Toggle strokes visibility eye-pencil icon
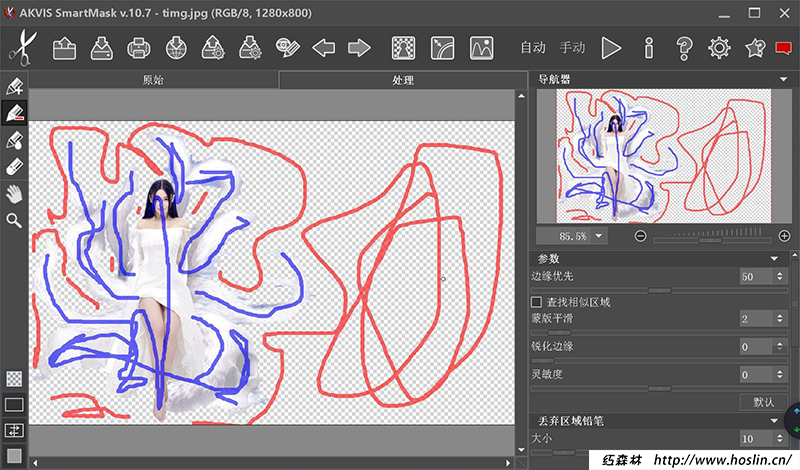The width and height of the screenshot is (800, 470). (287, 47)
